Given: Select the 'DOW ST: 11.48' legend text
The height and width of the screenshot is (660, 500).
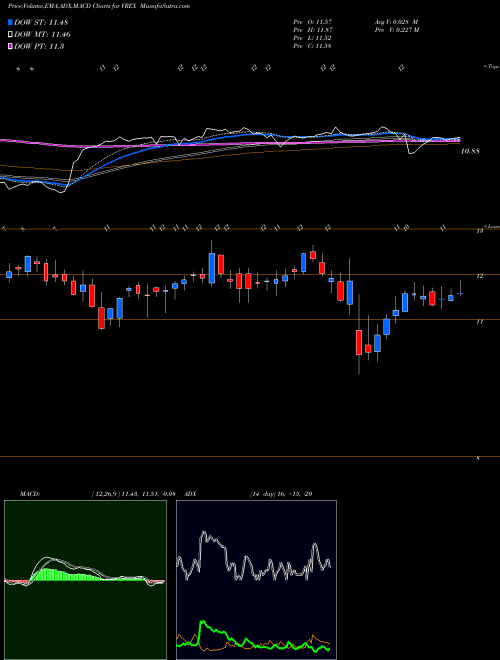Looking at the screenshot, I should click(x=41, y=22).
